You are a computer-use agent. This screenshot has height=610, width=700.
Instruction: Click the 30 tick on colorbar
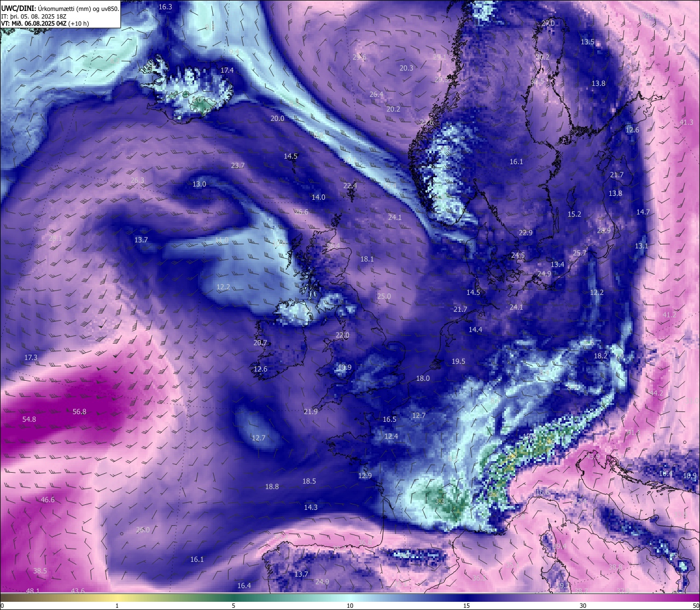(x=583, y=606)
